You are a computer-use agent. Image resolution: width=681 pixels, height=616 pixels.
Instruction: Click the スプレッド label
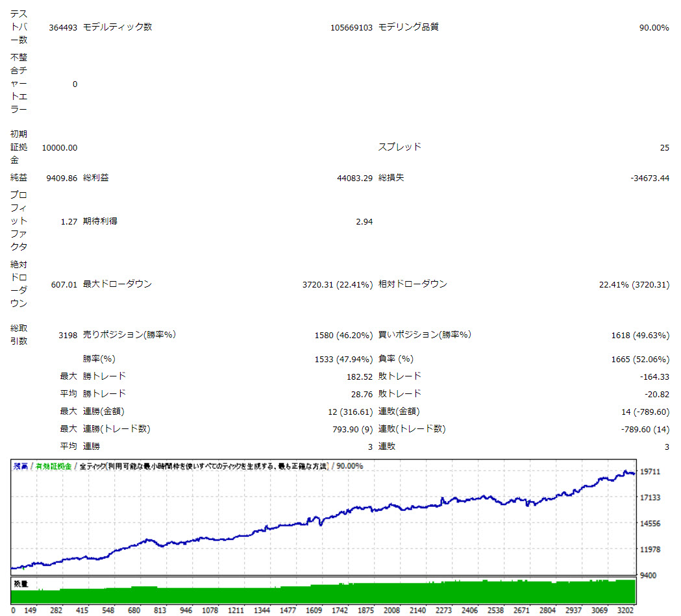(x=399, y=147)
